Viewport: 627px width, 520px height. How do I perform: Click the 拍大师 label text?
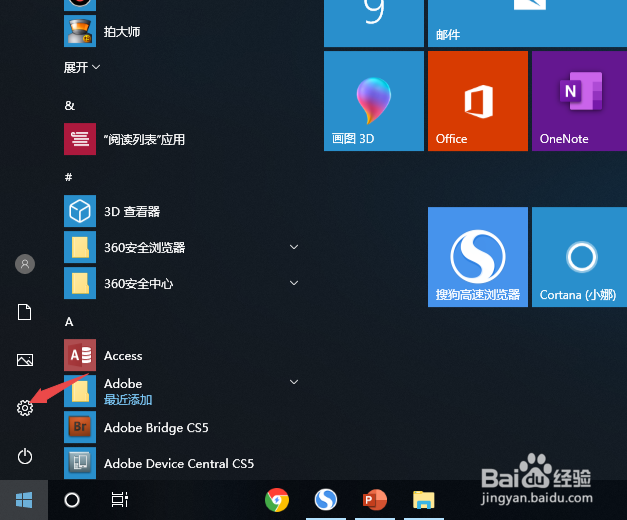[x=122, y=32]
